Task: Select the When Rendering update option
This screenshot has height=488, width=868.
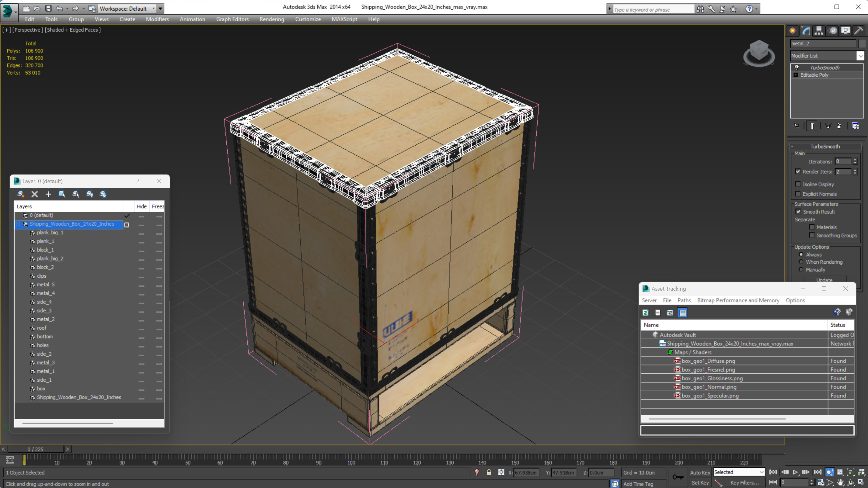Action: tap(801, 262)
